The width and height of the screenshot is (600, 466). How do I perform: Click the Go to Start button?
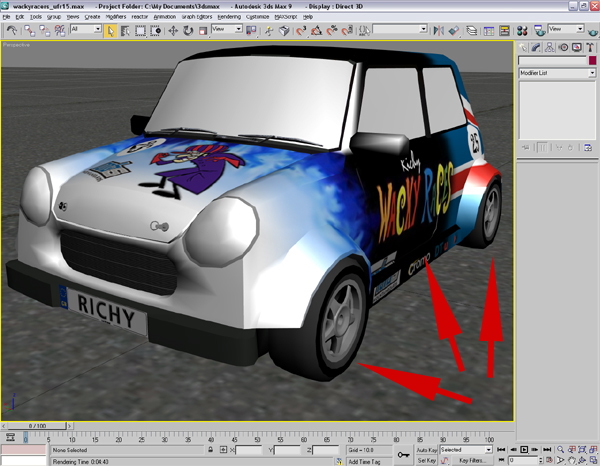[501, 450]
